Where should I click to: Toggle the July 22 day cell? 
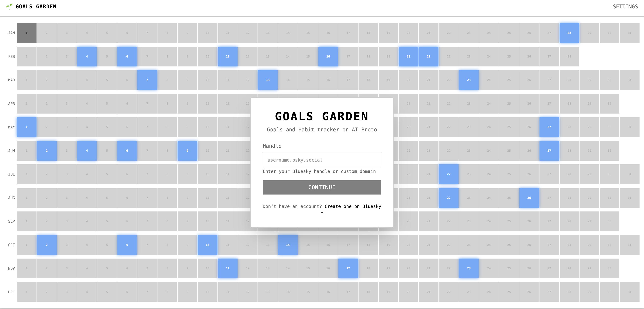(x=449, y=174)
